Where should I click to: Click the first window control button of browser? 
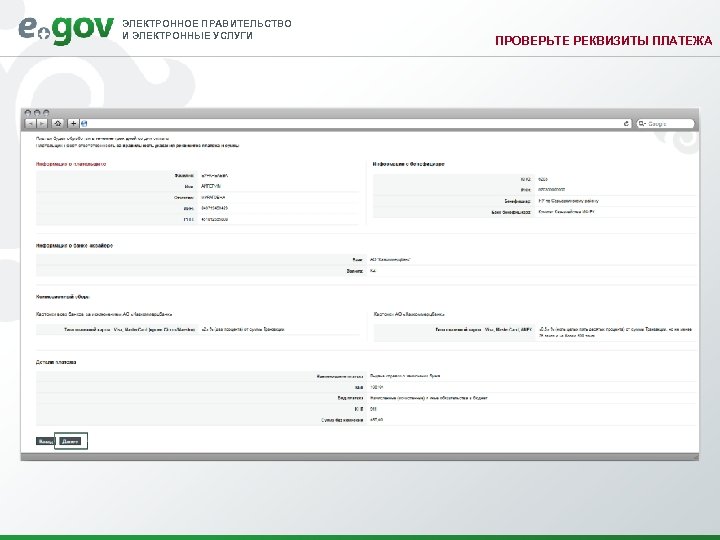point(28,112)
